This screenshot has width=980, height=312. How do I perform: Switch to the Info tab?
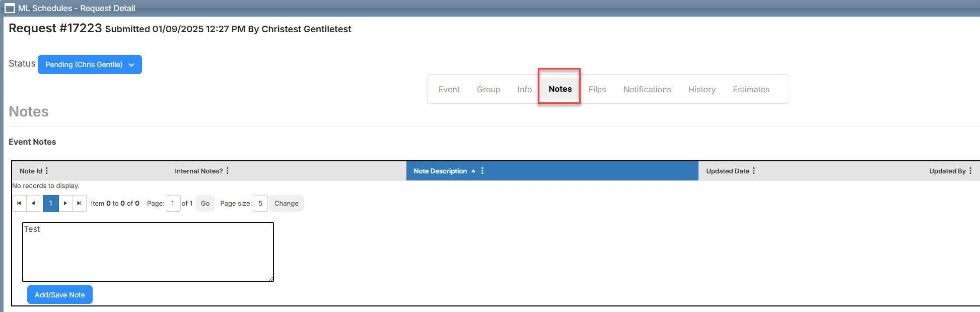click(524, 89)
